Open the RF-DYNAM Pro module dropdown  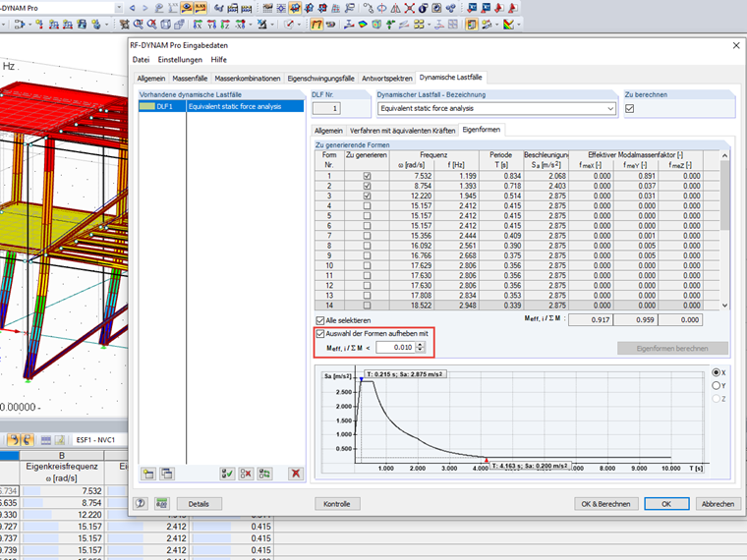(118, 8)
